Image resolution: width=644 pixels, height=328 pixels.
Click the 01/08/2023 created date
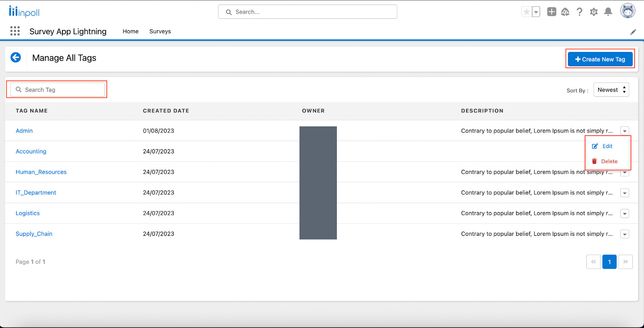(159, 131)
